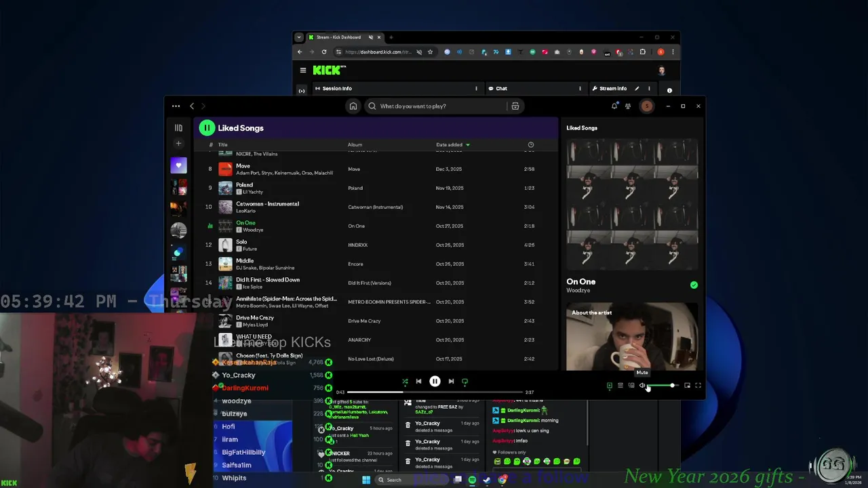This screenshot has width=868, height=488.
Task: Sort by the duration clock icon
Action: pyautogui.click(x=531, y=144)
